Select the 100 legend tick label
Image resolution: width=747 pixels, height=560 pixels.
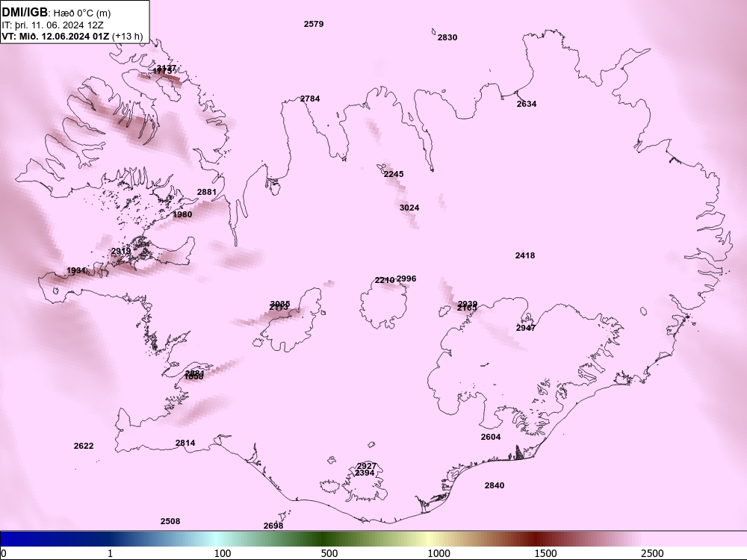223,553
